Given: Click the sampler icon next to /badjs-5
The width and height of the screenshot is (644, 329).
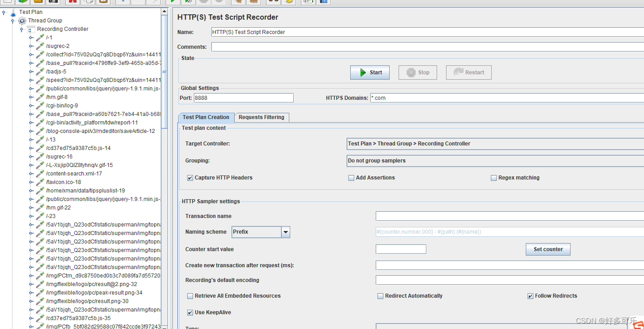Looking at the screenshot, I should (40, 72).
